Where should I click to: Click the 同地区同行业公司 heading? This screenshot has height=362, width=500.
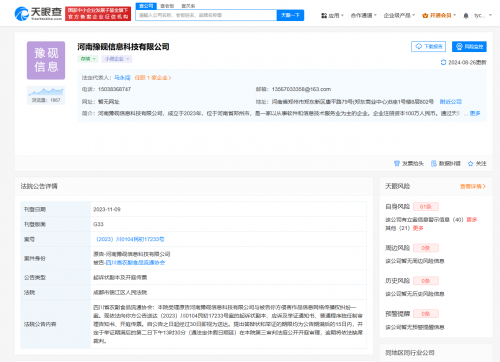410,353
